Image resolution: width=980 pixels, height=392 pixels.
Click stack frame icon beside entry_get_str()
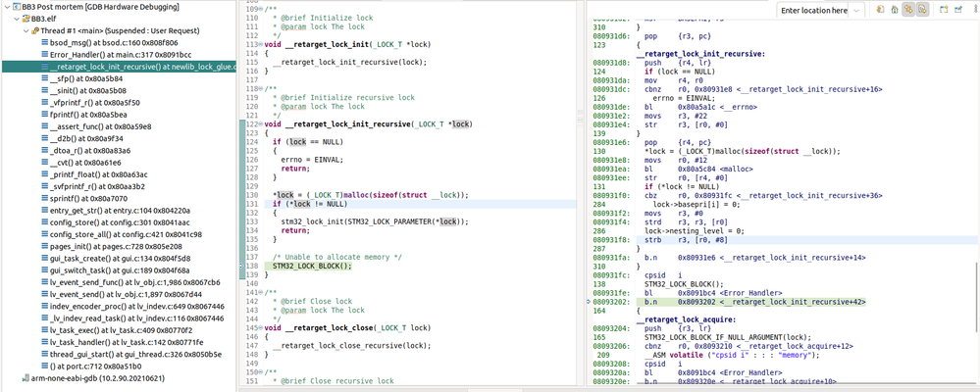tap(45, 211)
